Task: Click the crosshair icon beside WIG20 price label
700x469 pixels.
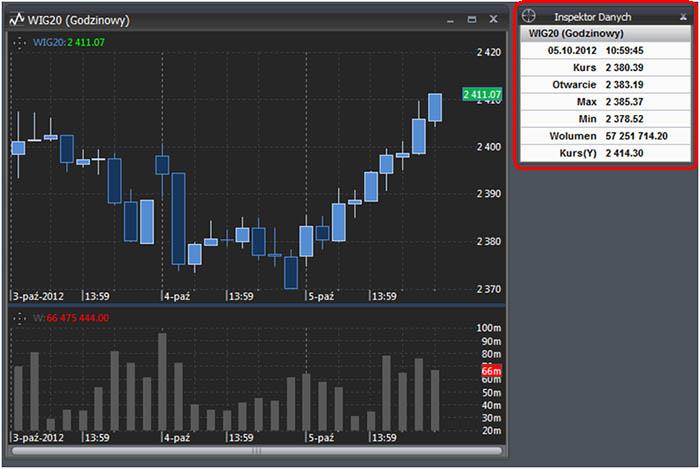Action: (19, 43)
